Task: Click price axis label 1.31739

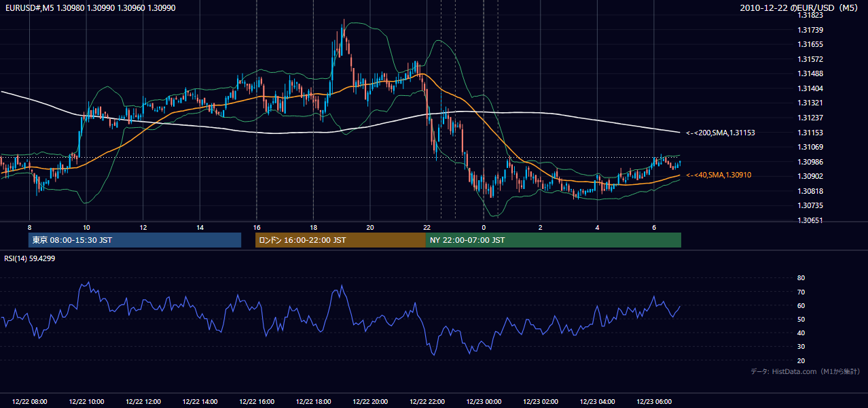Action: (x=810, y=30)
